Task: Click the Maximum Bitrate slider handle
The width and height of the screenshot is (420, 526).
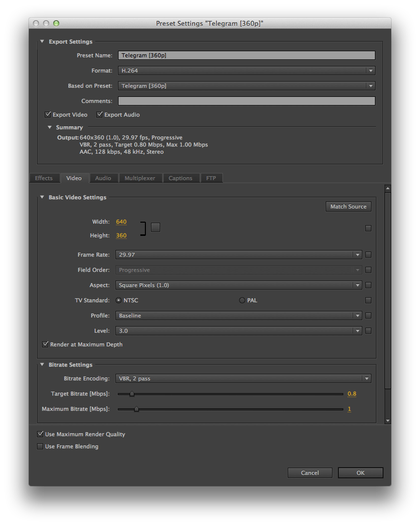Action: [x=136, y=409]
